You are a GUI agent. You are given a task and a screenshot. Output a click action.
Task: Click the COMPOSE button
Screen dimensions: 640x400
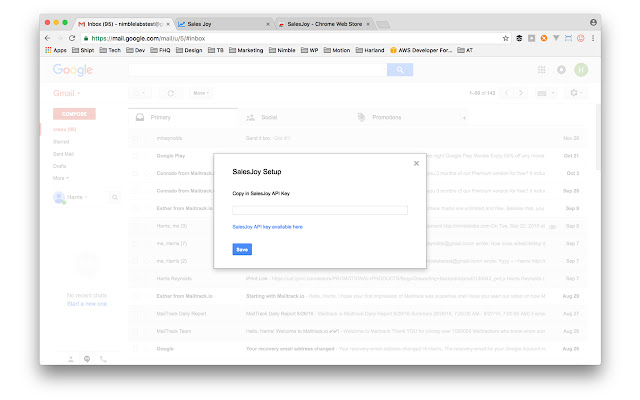pyautogui.click(x=74, y=114)
